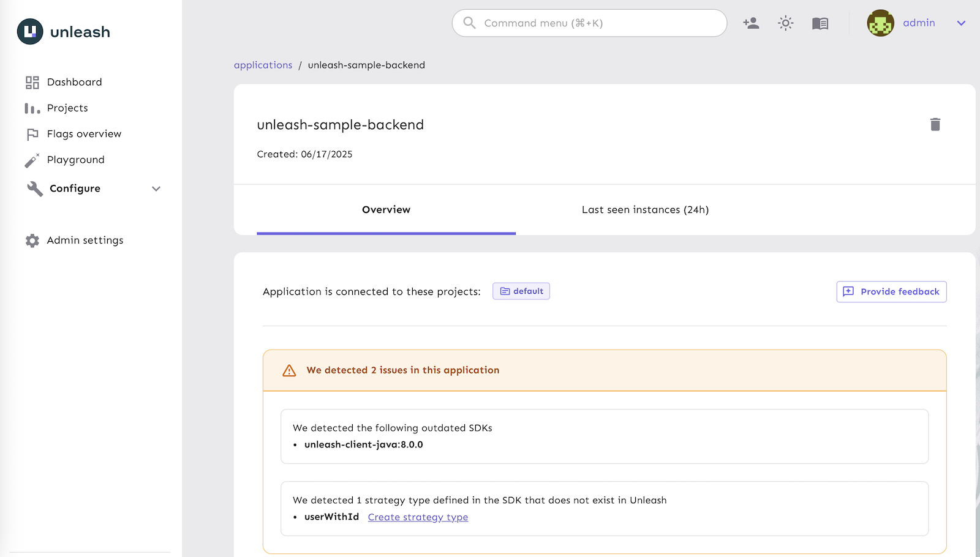Viewport: 980px width, 557px height.
Task: Select the Overview tab
Action: tap(386, 210)
